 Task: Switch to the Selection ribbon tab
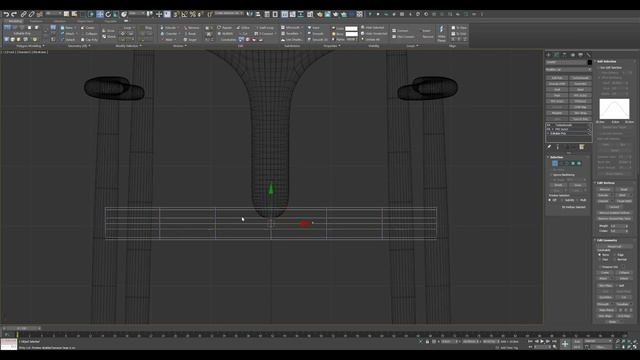pyautogui.click(x=60, y=21)
